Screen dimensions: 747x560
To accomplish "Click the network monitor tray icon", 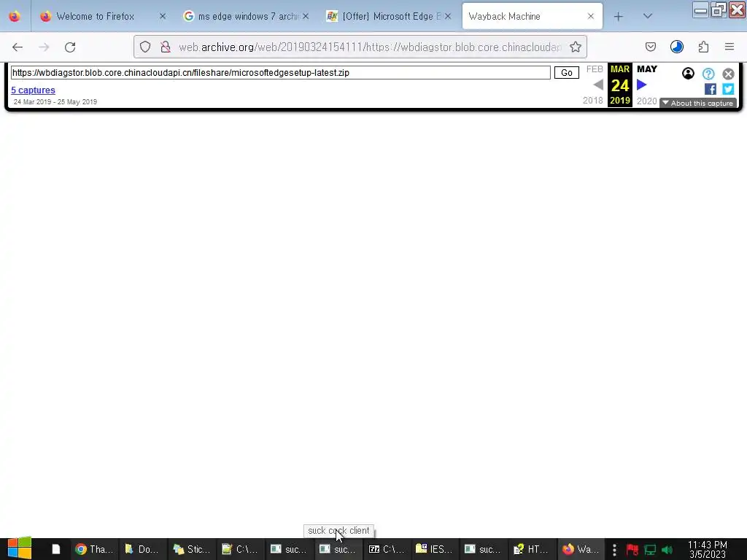I will point(650,550).
